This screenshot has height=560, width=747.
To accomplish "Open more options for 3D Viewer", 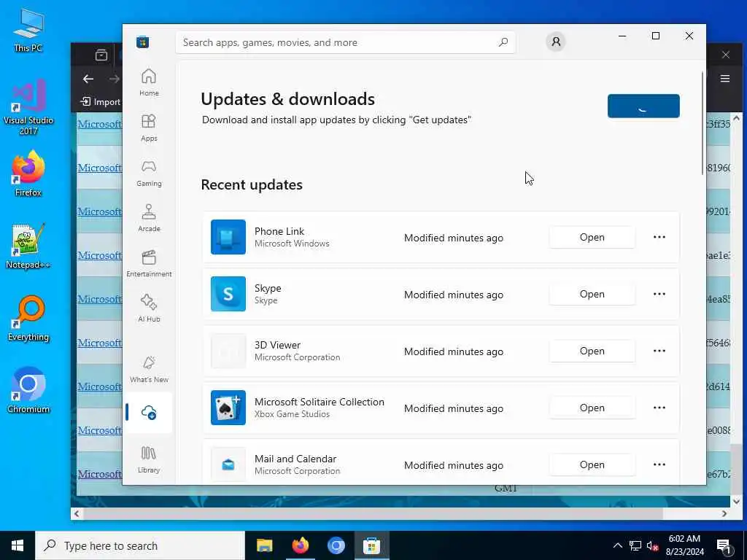I will tap(659, 351).
